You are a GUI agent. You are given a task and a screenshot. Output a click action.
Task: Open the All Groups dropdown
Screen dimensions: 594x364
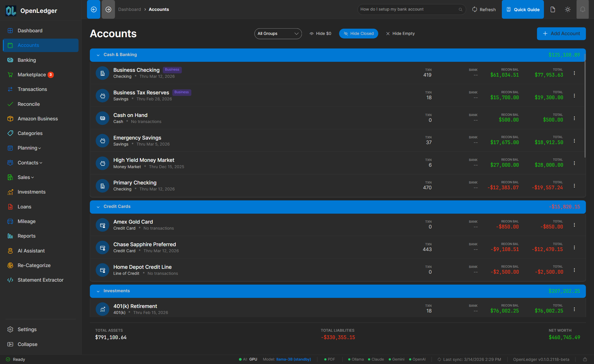point(278,33)
